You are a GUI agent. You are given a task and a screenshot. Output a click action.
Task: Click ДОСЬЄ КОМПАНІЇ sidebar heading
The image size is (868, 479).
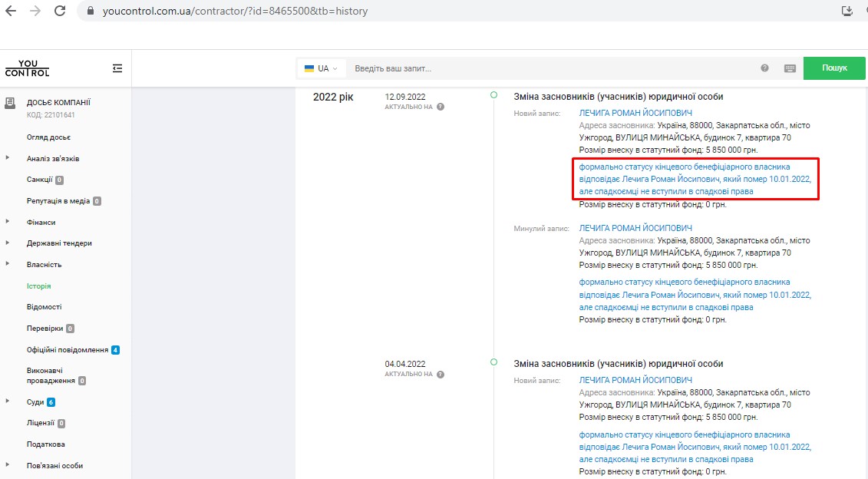58,102
